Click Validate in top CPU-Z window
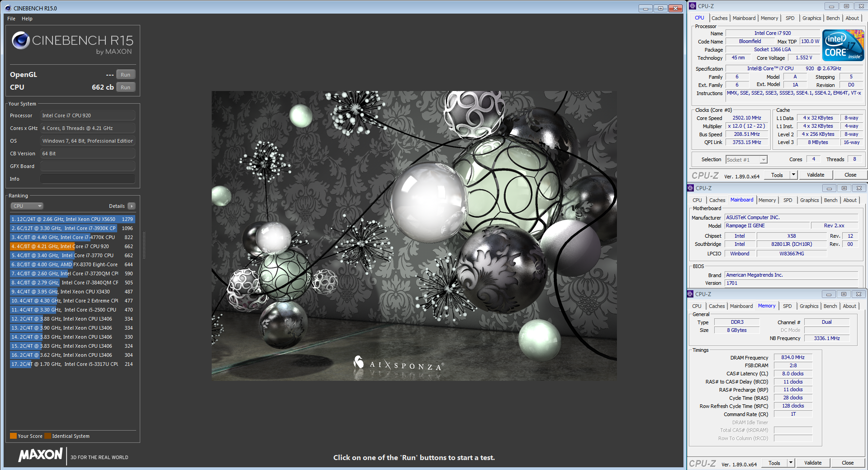This screenshot has height=470, width=868. pos(816,175)
